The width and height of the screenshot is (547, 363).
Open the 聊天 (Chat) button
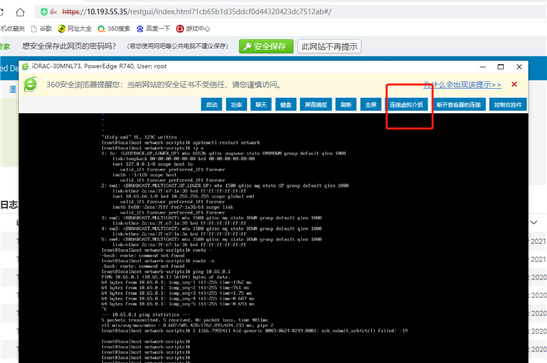pos(261,104)
